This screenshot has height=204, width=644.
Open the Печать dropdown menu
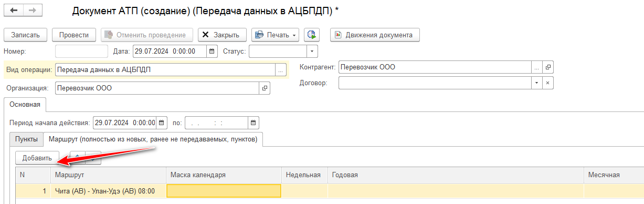pyautogui.click(x=275, y=35)
